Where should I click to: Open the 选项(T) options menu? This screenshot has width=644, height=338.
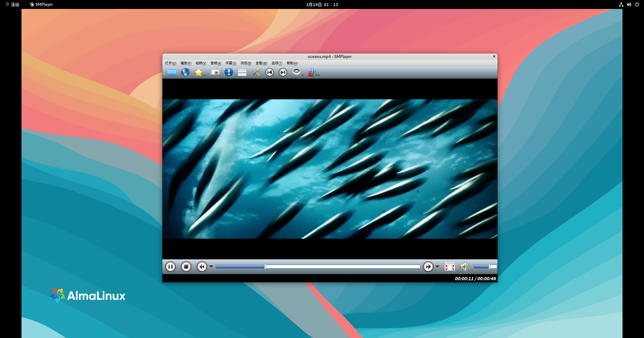pyautogui.click(x=277, y=63)
